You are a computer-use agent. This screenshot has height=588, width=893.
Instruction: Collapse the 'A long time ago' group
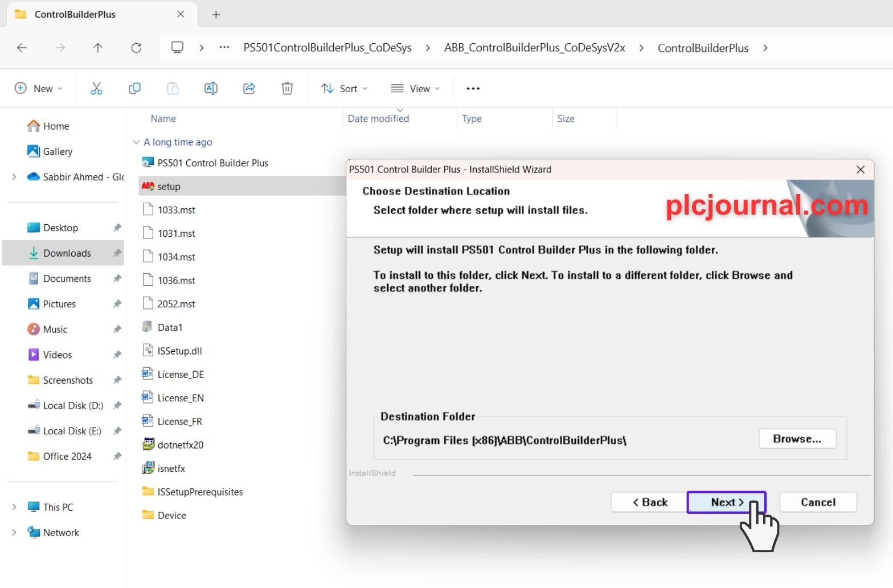[x=136, y=142]
